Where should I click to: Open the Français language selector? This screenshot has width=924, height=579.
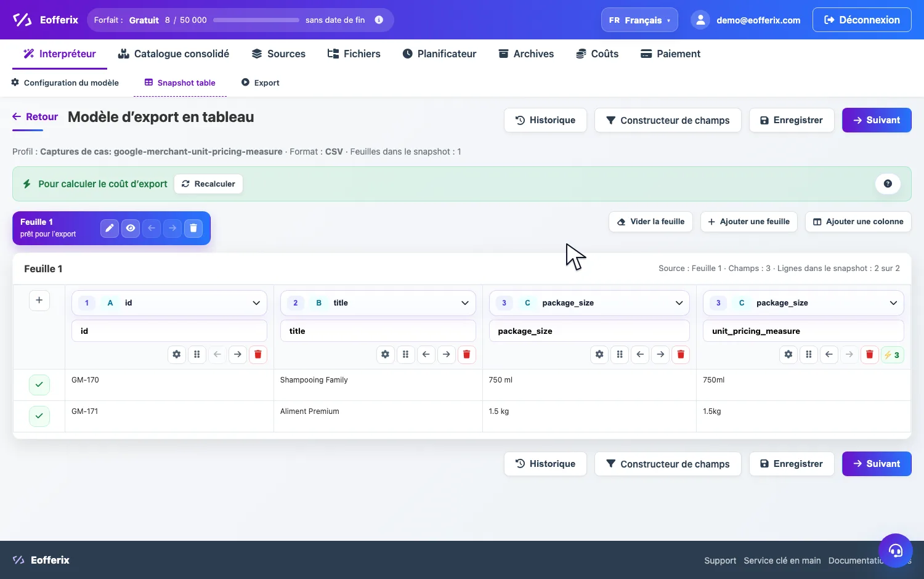[x=639, y=20]
